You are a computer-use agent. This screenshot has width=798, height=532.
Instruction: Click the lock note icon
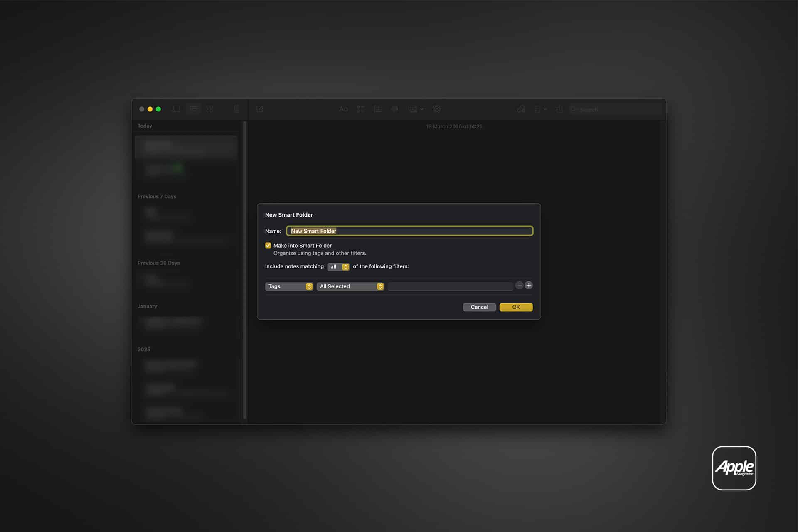(x=540, y=109)
